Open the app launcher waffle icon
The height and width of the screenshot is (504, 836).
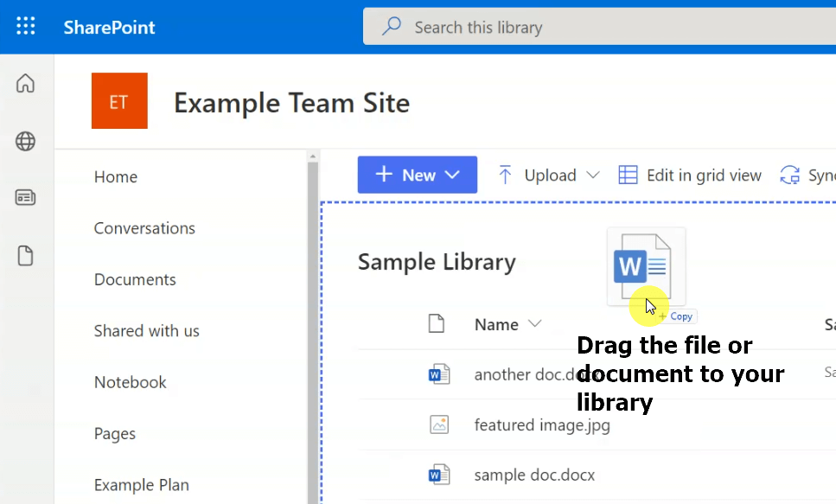(x=26, y=26)
